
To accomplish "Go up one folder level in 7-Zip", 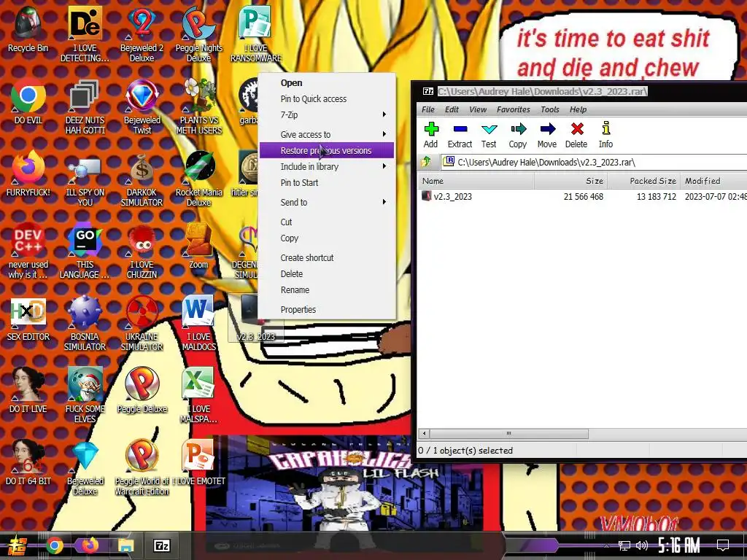I will pyautogui.click(x=426, y=162).
